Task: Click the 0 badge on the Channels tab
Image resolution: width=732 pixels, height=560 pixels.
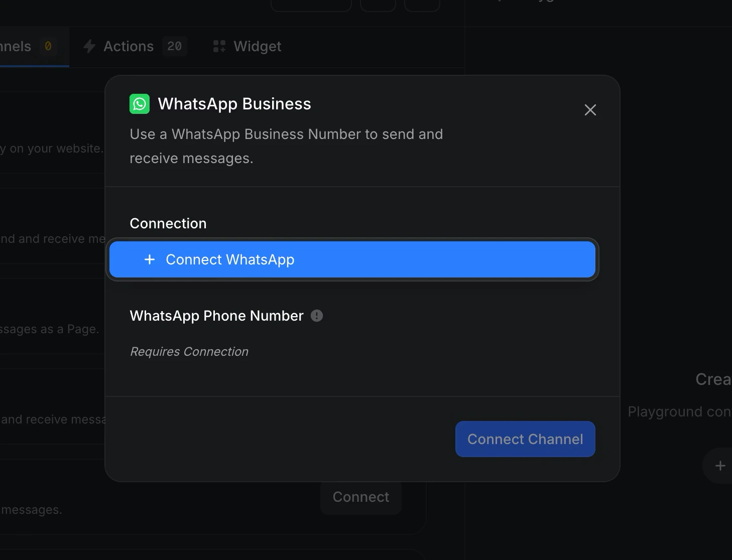Action: coord(48,46)
